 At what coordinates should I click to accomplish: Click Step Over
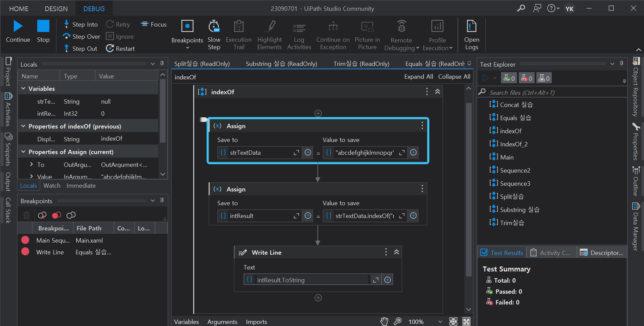(82, 36)
